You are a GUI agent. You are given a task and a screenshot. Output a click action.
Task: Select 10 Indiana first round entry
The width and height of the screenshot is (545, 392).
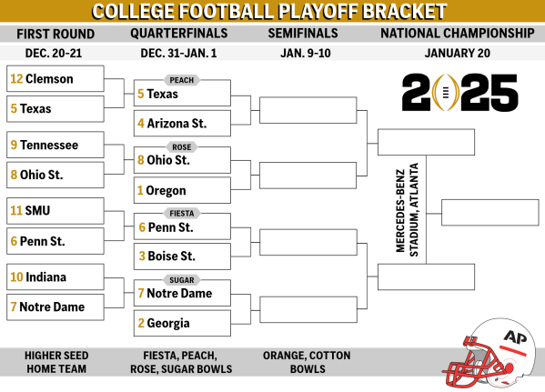pos(56,277)
